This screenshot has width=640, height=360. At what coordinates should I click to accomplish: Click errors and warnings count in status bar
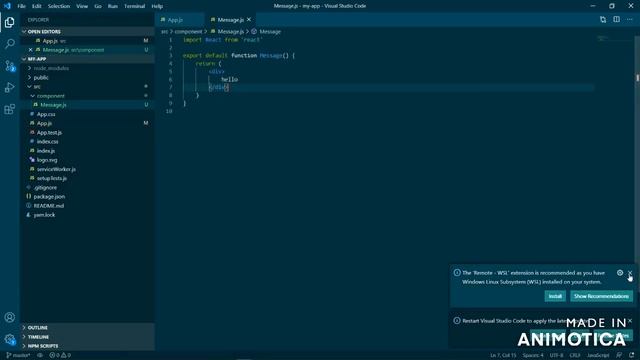click(x=60, y=356)
